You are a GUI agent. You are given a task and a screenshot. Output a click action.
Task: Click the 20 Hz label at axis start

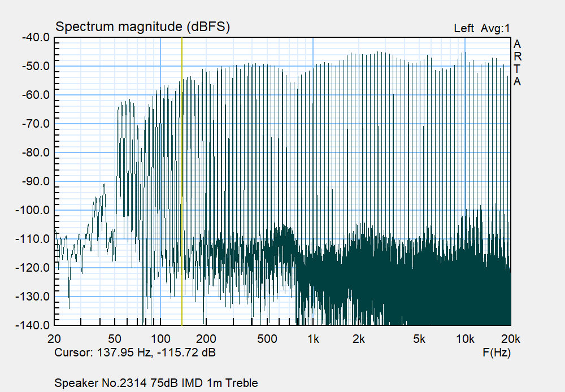55,339
